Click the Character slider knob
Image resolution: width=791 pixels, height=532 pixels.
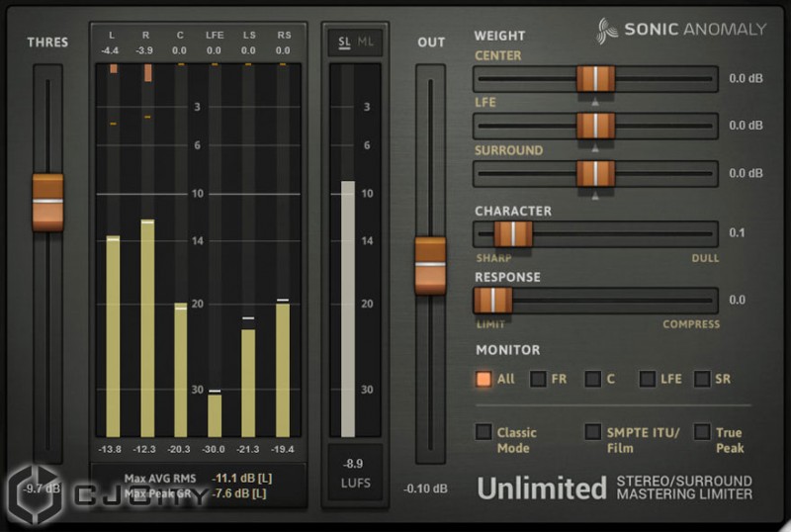[x=513, y=233]
